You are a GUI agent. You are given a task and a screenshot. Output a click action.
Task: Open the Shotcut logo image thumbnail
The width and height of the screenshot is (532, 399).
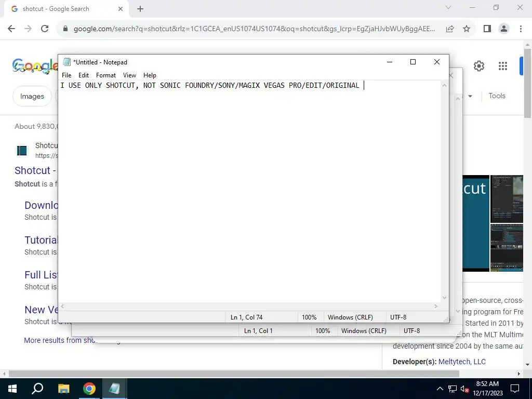[x=476, y=223]
